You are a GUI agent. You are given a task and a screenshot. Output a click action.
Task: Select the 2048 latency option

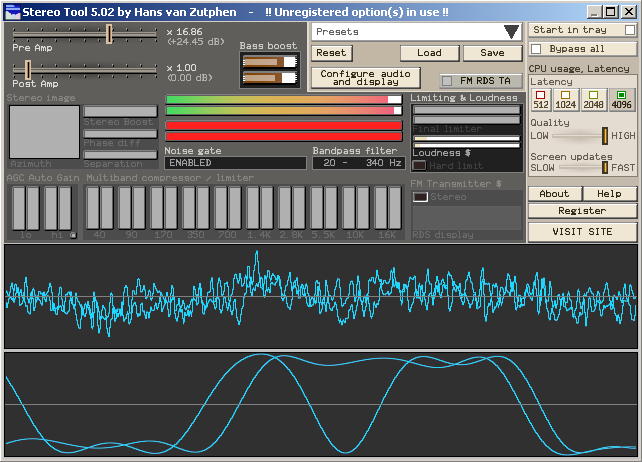click(593, 100)
